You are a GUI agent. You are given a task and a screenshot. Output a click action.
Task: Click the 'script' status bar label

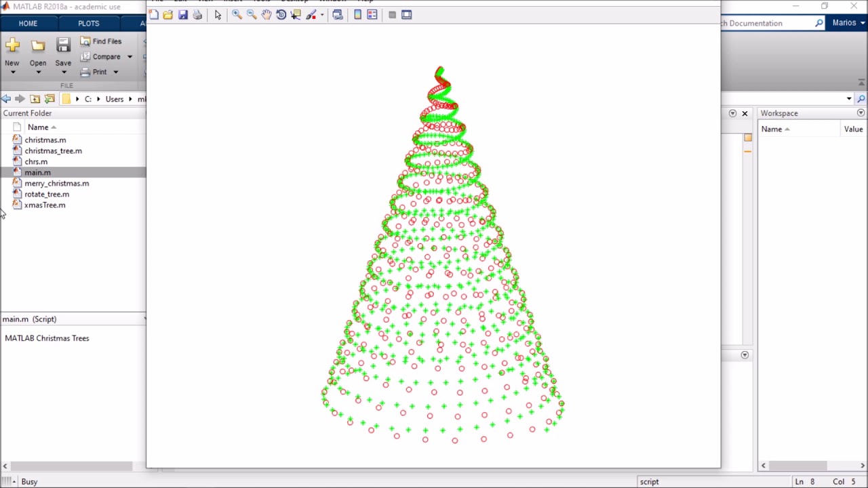click(649, 482)
